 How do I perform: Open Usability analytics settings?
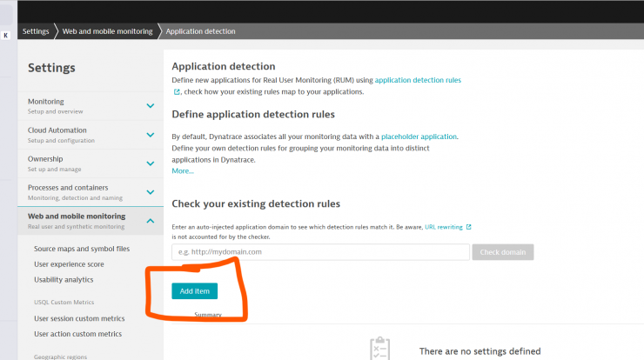pos(64,279)
